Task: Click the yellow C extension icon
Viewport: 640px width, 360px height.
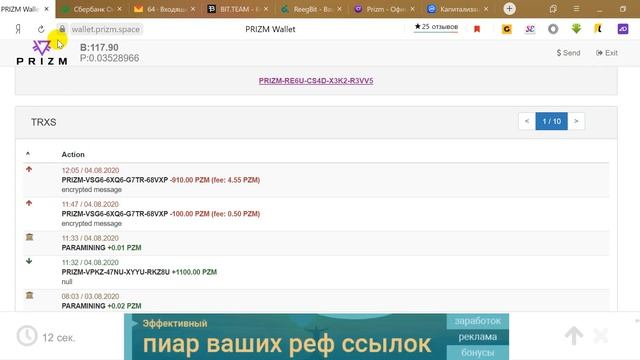Action: pyautogui.click(x=507, y=29)
